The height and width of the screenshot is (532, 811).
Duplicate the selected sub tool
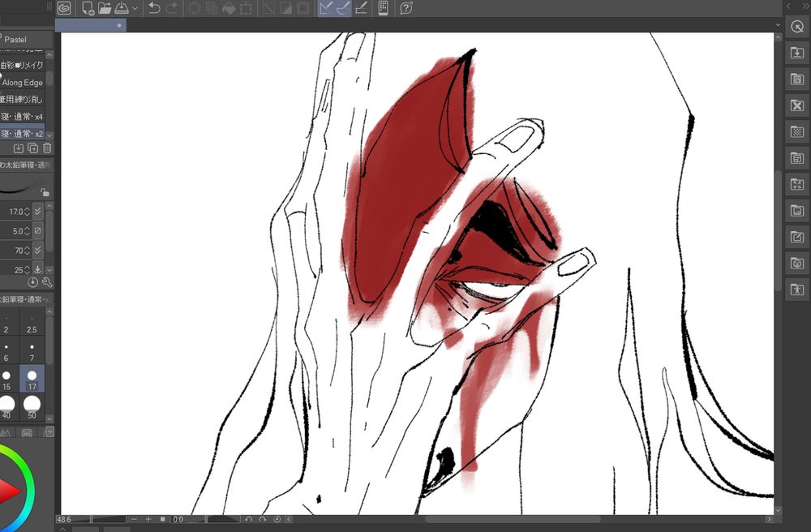pyautogui.click(x=32, y=148)
